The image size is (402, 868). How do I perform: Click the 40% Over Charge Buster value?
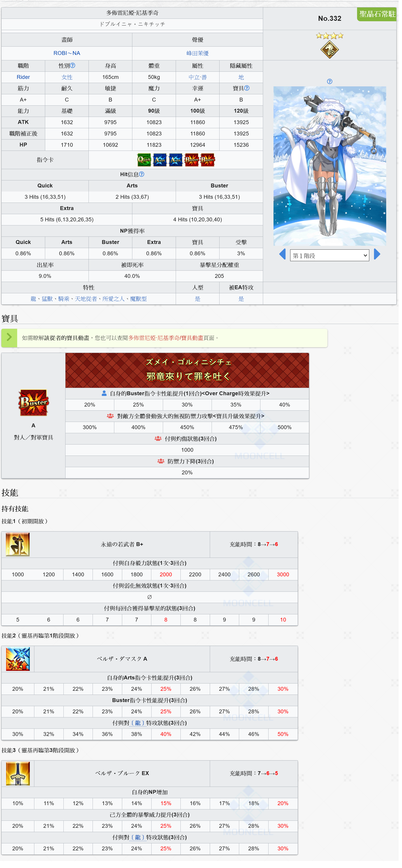pyautogui.click(x=287, y=408)
